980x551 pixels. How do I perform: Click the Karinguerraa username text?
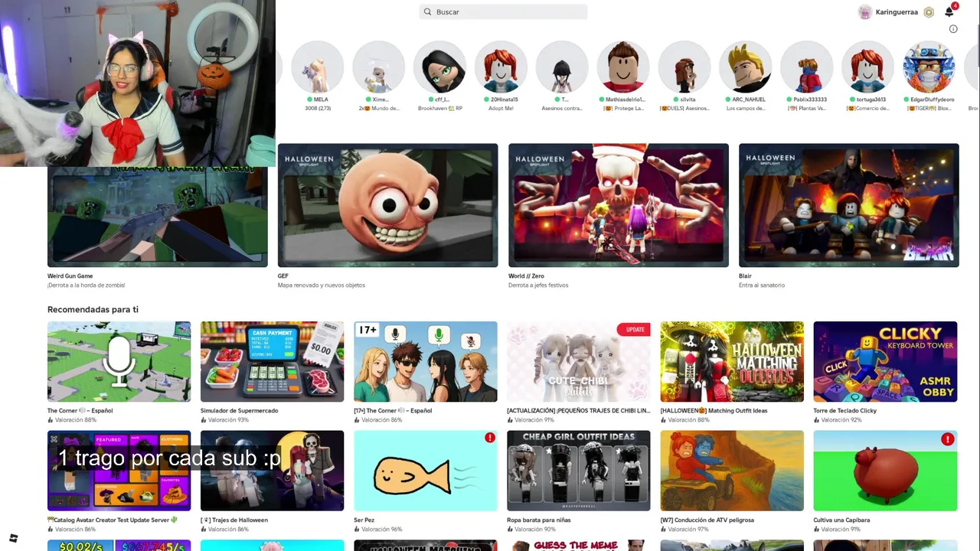pos(897,12)
